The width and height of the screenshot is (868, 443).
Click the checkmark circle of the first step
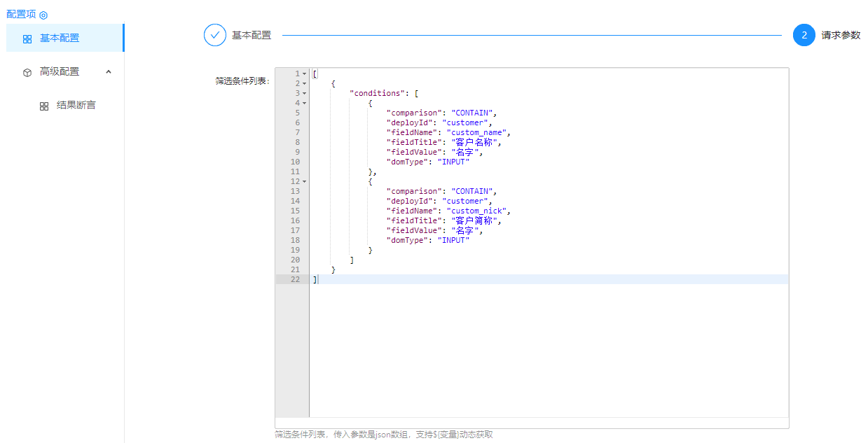coord(215,35)
